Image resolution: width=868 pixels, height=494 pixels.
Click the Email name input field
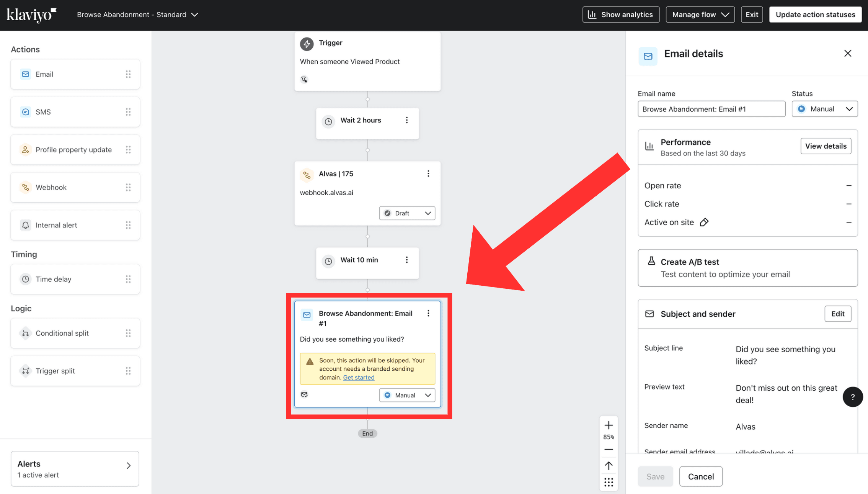click(x=711, y=109)
